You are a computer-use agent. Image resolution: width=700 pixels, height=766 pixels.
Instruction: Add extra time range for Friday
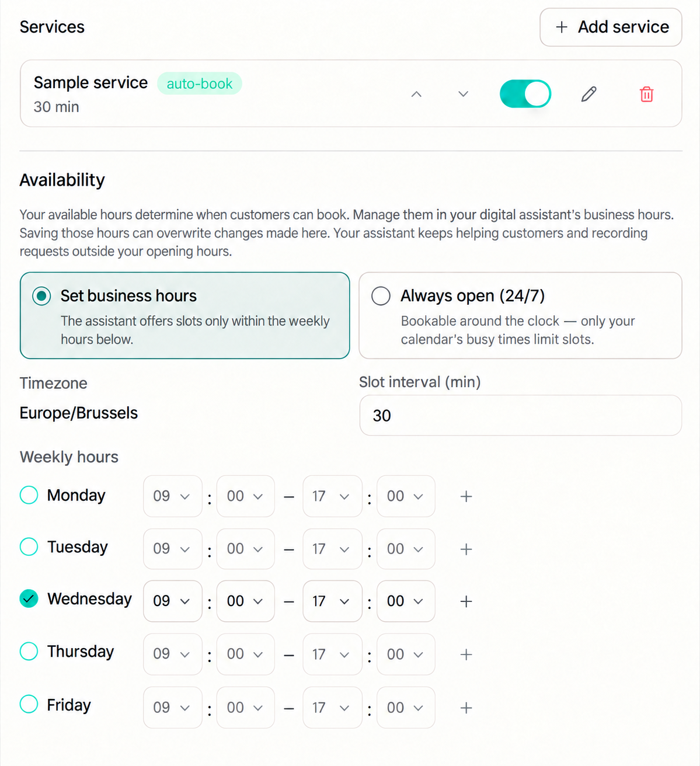(x=466, y=708)
